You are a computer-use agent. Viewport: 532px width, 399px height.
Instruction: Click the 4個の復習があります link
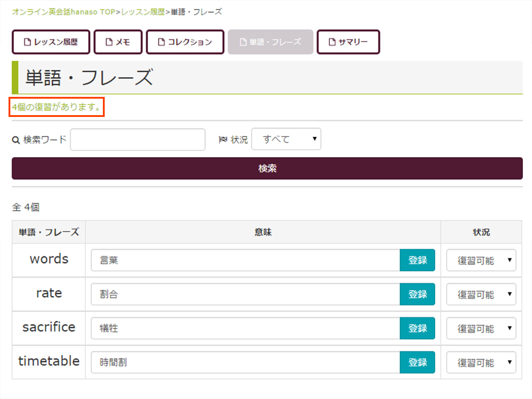point(57,107)
